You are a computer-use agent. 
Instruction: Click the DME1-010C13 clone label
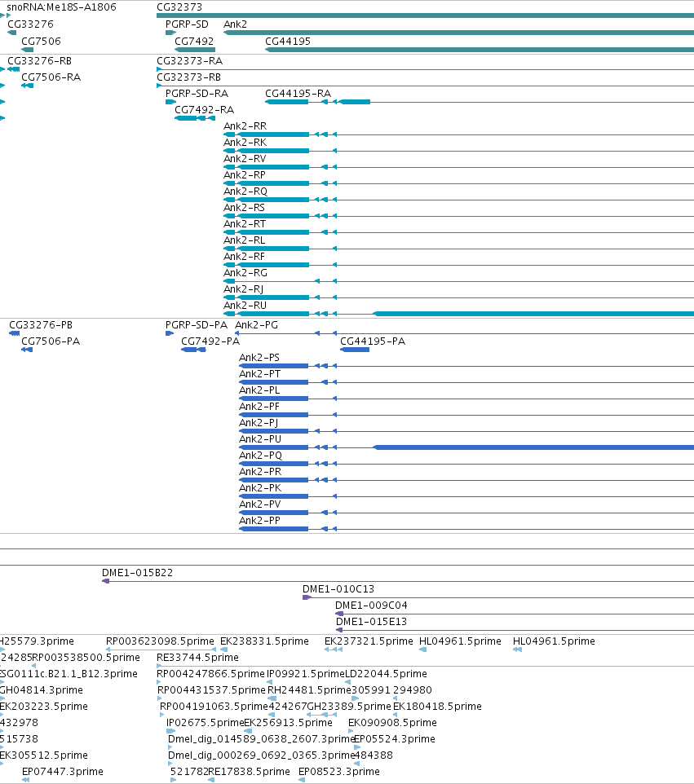338,589
